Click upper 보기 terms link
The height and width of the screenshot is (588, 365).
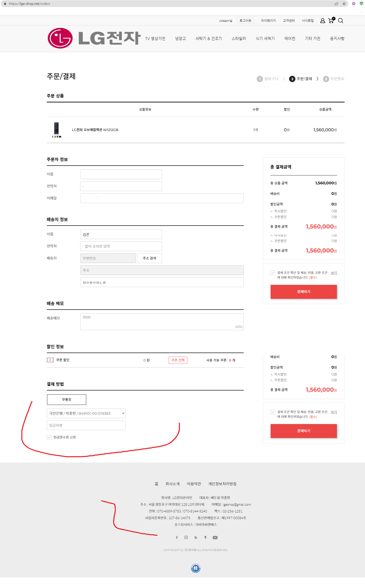point(334,273)
